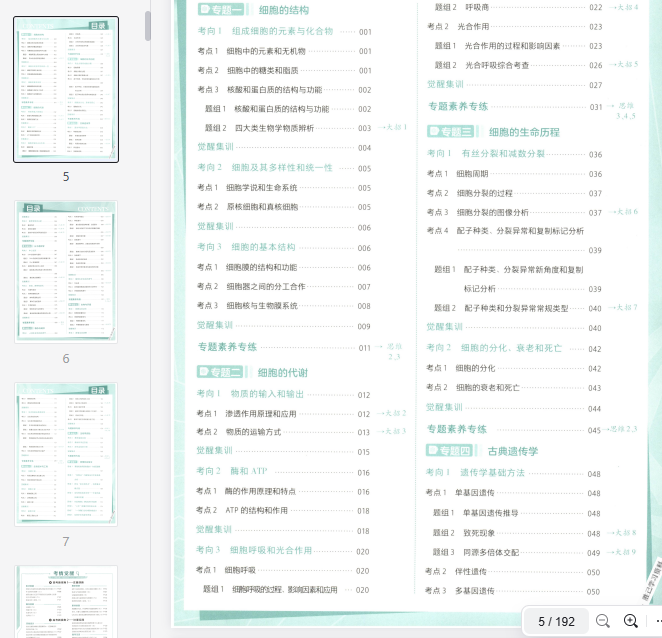Click 专题素养专练 entry for page 031
This screenshot has width=662, height=638.
pos(515,106)
